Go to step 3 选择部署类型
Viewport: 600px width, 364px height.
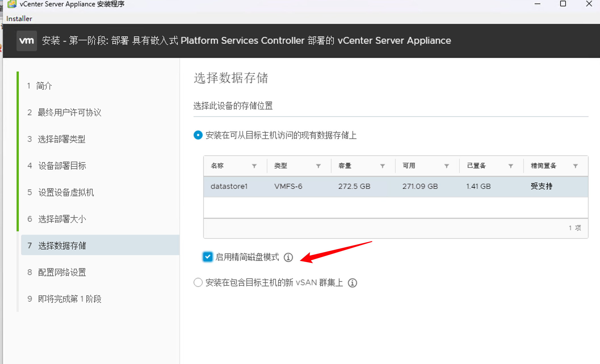[56, 139]
